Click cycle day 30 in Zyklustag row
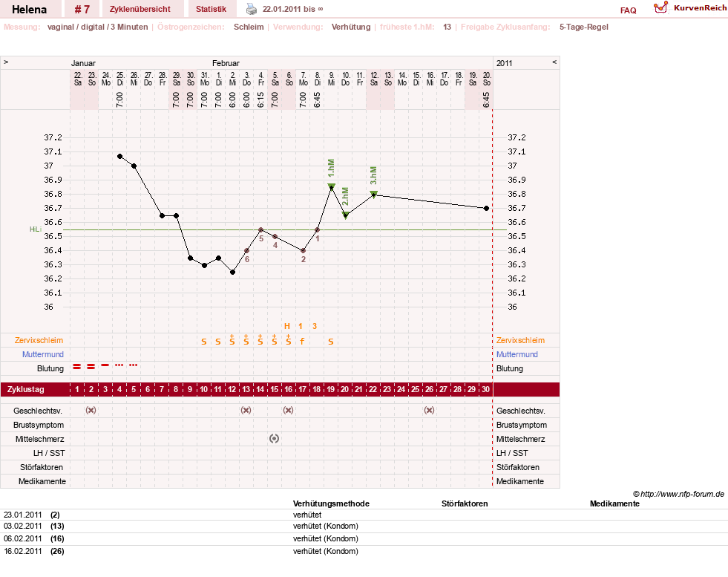Image resolution: width=728 pixels, height=577 pixels. click(485, 389)
